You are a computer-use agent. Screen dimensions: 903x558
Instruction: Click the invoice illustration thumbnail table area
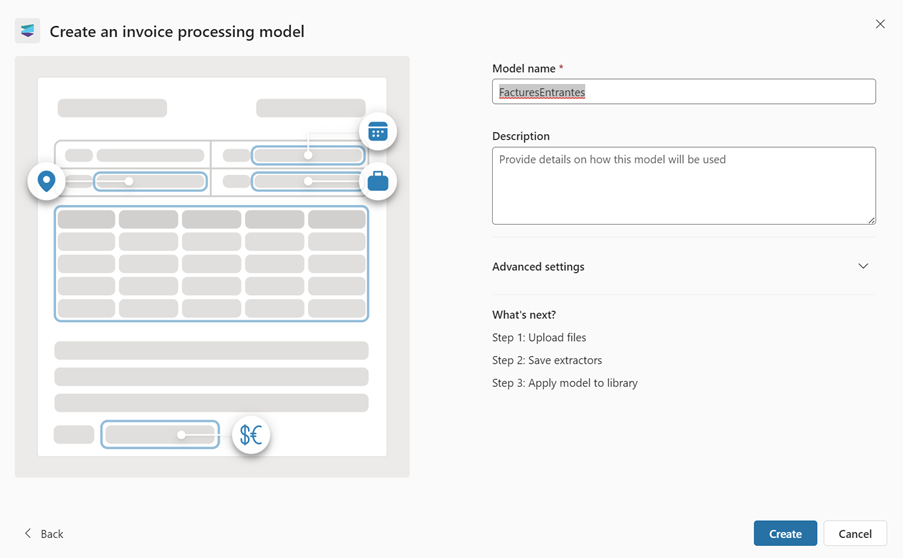(x=211, y=264)
